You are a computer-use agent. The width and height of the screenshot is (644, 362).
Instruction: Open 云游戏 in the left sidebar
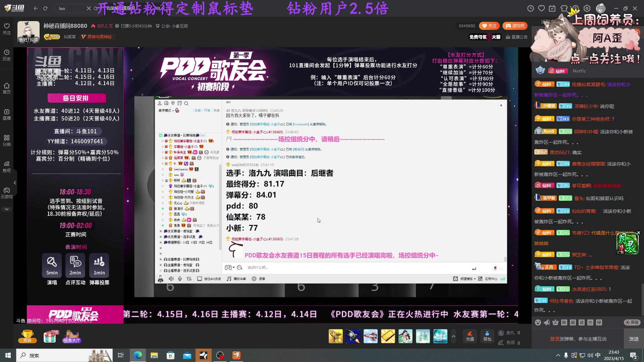click(7, 193)
